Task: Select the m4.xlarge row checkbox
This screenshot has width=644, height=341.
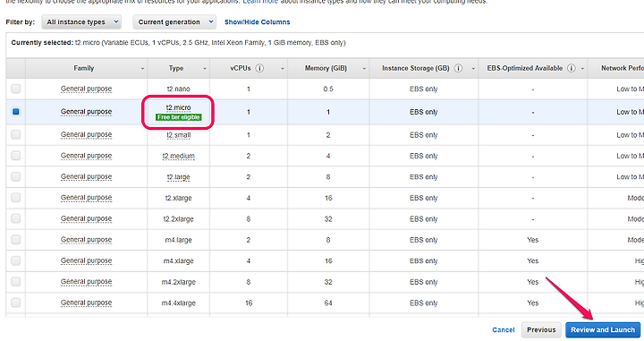Action: point(15,260)
